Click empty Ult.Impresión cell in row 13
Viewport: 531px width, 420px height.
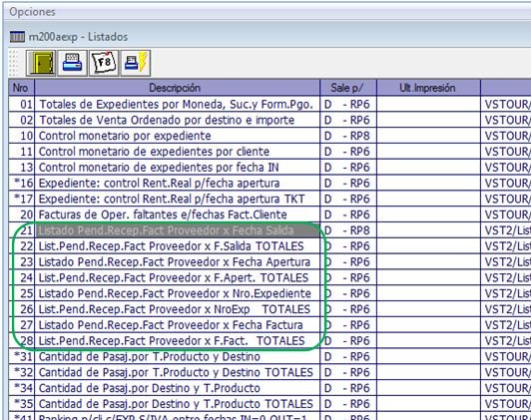[428, 168]
